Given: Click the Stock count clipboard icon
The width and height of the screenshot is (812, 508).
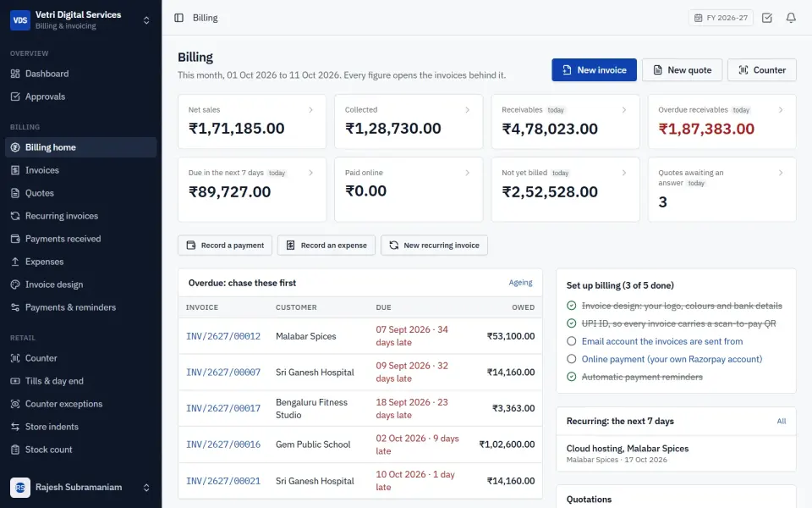Looking at the screenshot, I should pos(15,449).
